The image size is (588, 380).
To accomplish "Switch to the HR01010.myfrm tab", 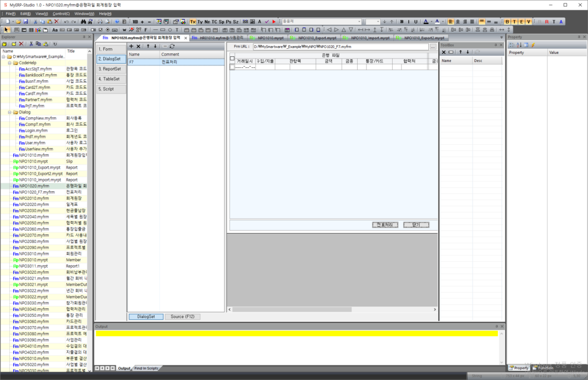I will (x=219, y=38).
